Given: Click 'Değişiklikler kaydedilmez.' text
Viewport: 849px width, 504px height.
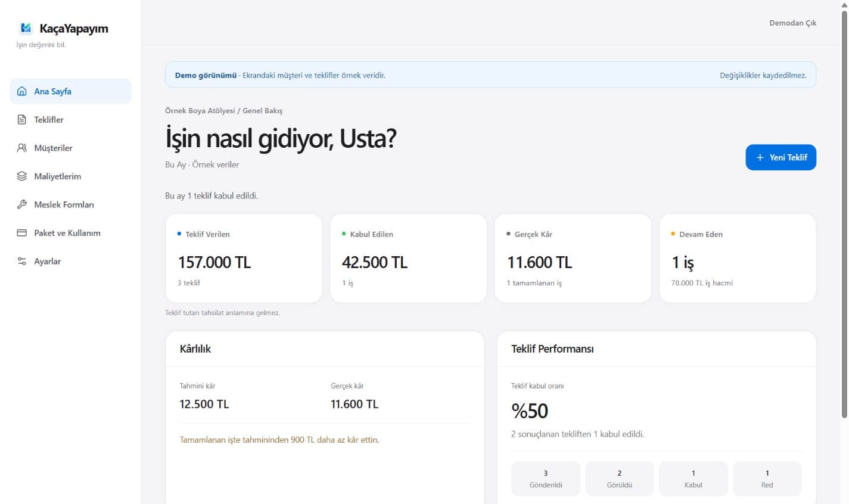Looking at the screenshot, I should click(763, 76).
